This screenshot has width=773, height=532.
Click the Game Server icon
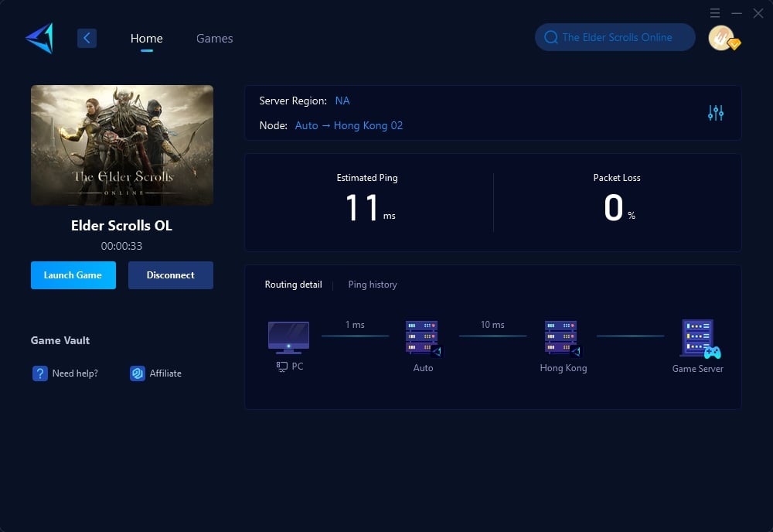tap(700, 339)
